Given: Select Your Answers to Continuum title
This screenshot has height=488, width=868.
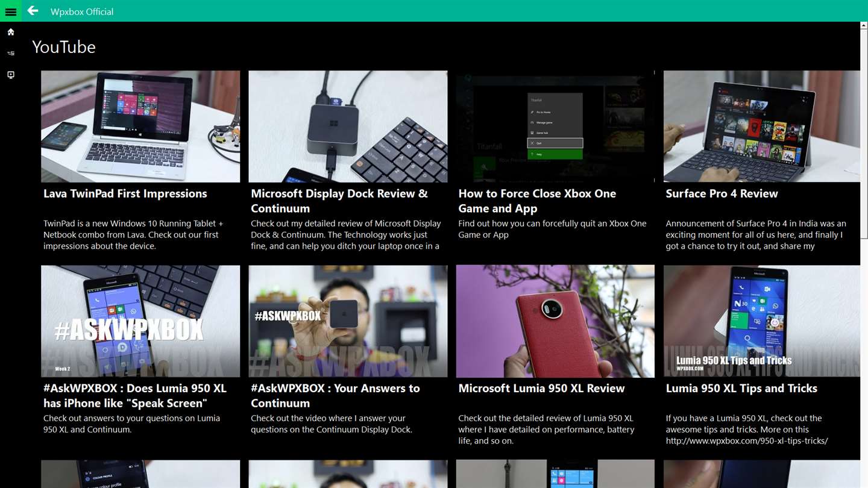Looking at the screenshot, I should 335,395.
